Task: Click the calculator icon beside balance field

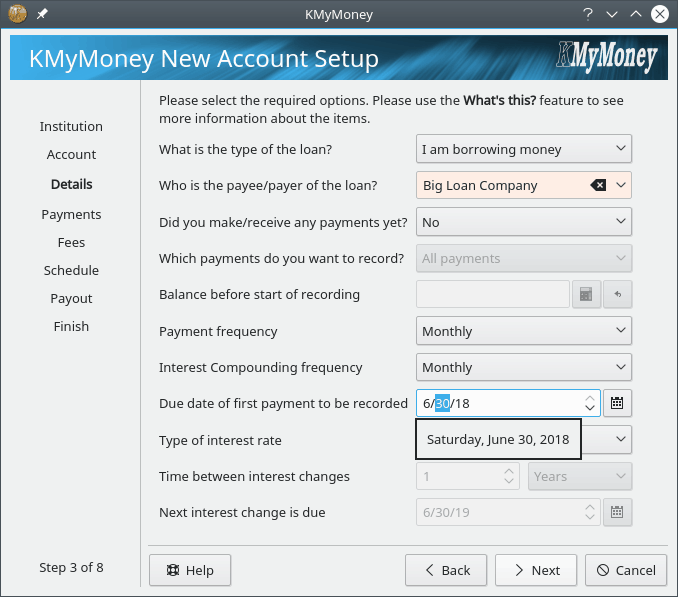Action: [x=586, y=294]
